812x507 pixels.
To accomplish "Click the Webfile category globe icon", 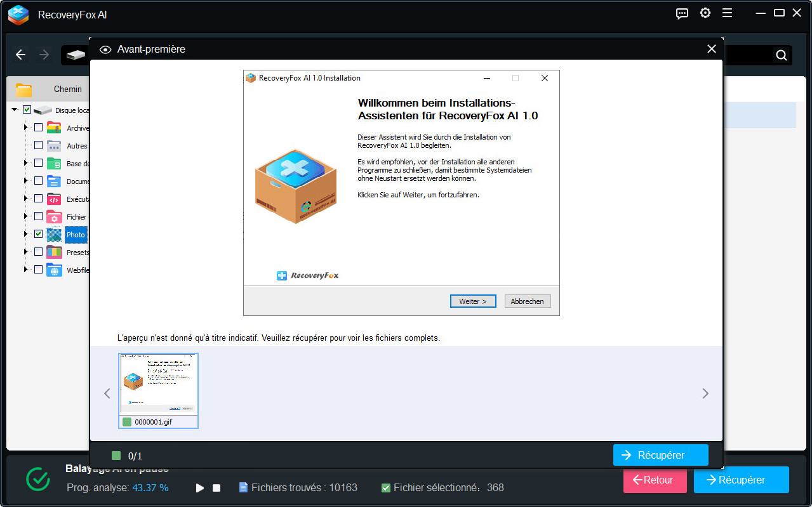I will pyautogui.click(x=54, y=270).
